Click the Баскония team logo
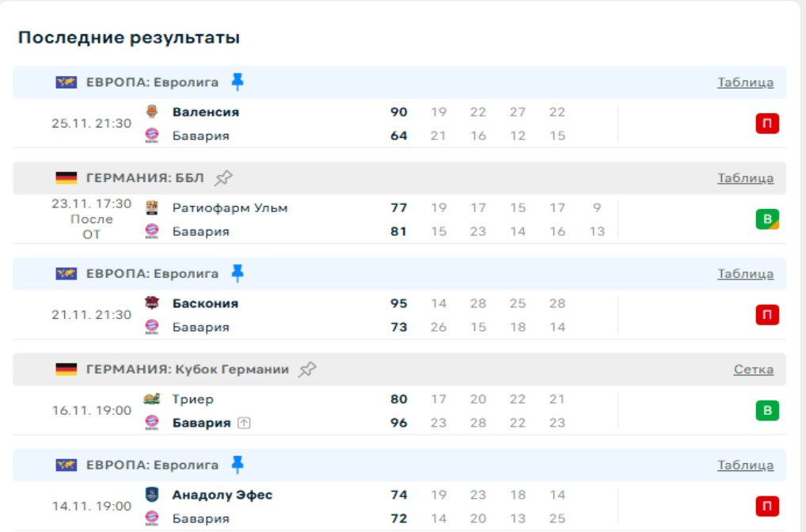This screenshot has width=806, height=532. coord(152,303)
